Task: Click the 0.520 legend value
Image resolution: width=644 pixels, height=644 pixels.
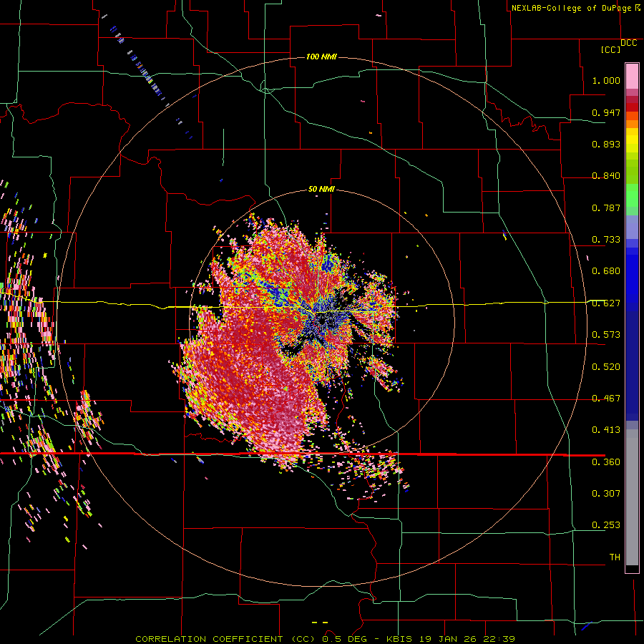Action: click(x=606, y=367)
